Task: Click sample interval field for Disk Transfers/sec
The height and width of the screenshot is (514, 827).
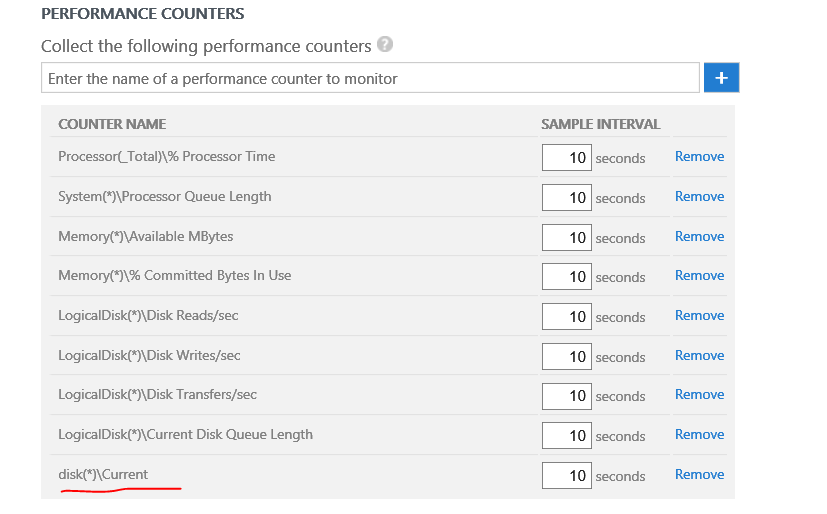Action: tap(566, 396)
